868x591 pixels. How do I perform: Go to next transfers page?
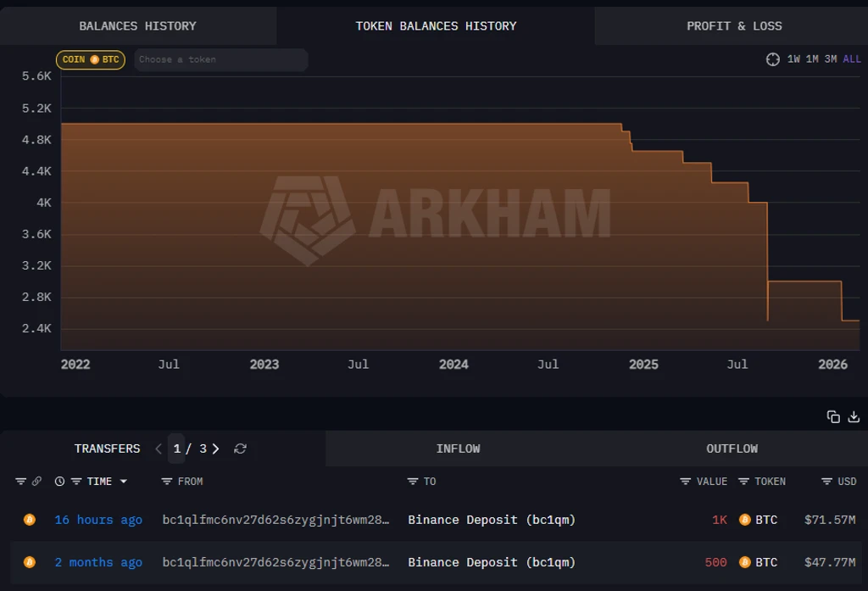(216, 449)
